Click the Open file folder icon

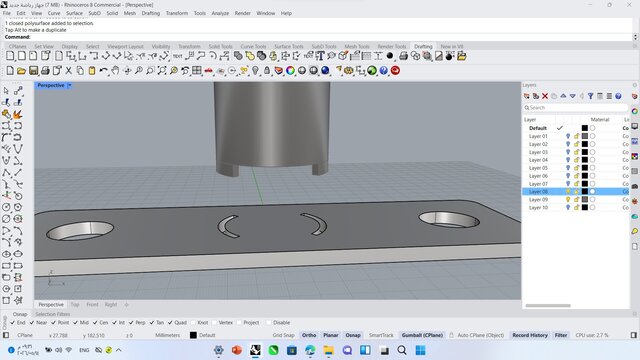pyautogui.click(x=22, y=71)
